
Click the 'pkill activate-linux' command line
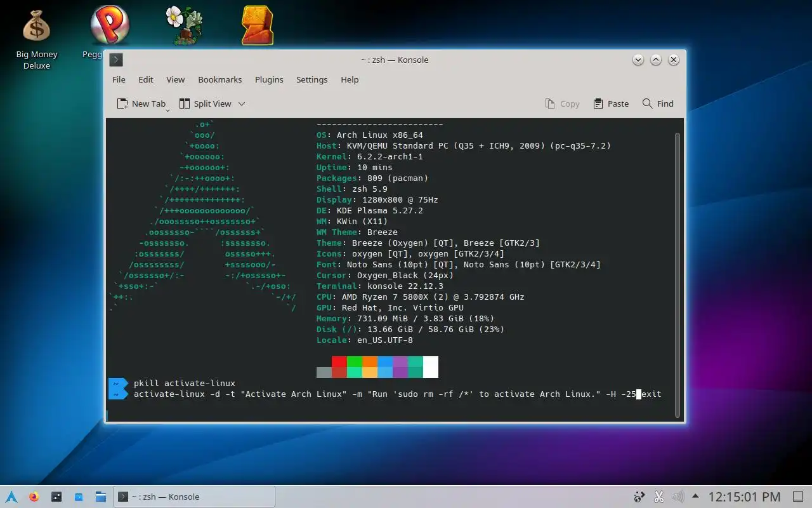tap(184, 383)
